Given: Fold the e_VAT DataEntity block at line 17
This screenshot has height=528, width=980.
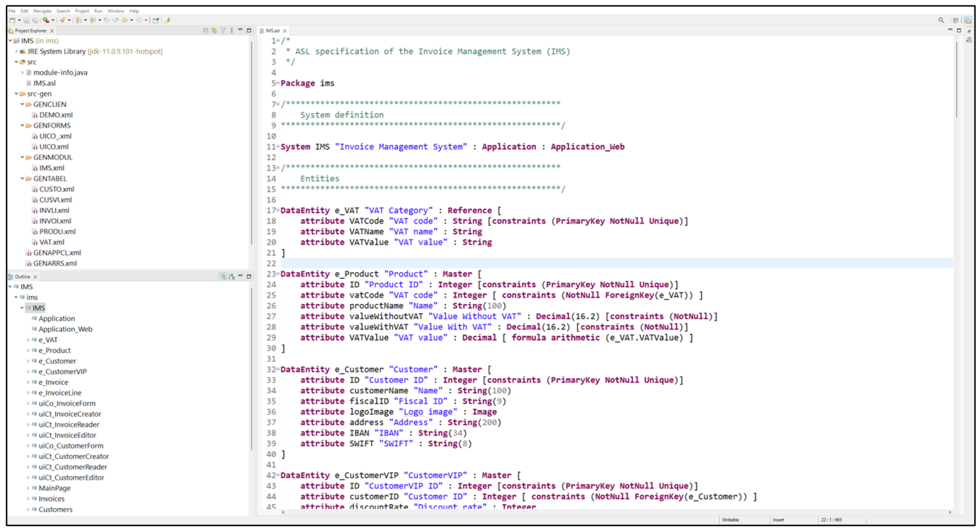Looking at the screenshot, I should tap(278, 210).
